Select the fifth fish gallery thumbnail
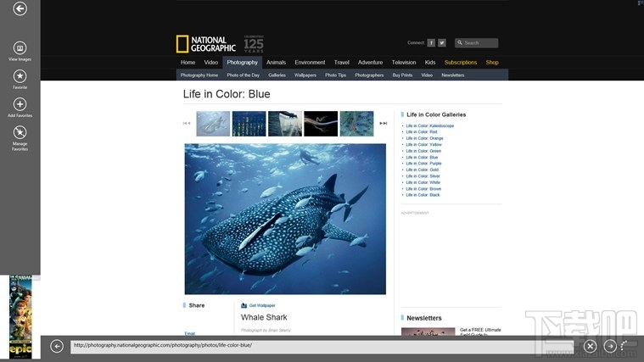The height and width of the screenshot is (362, 644). [x=357, y=124]
